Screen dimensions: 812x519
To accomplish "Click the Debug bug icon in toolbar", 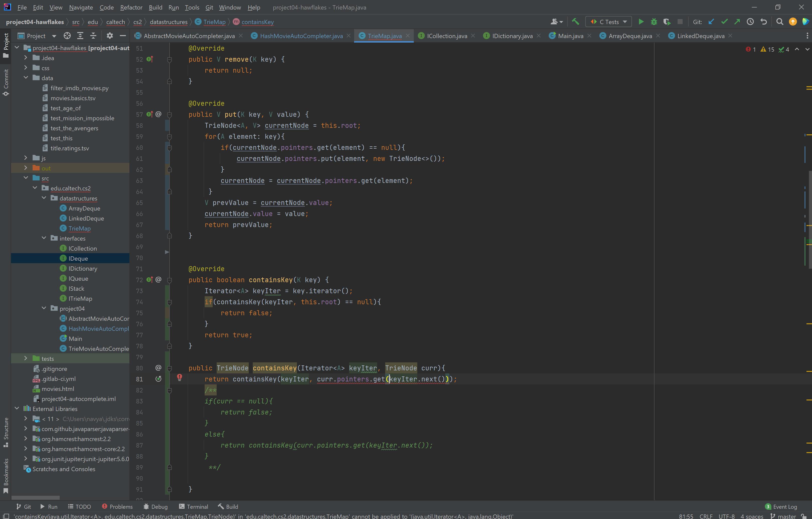I will (x=654, y=22).
